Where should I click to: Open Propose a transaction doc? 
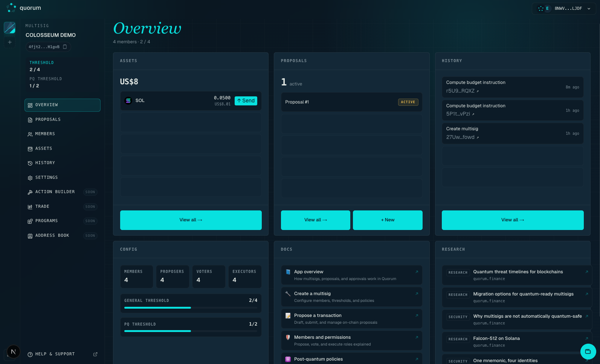pos(352,319)
